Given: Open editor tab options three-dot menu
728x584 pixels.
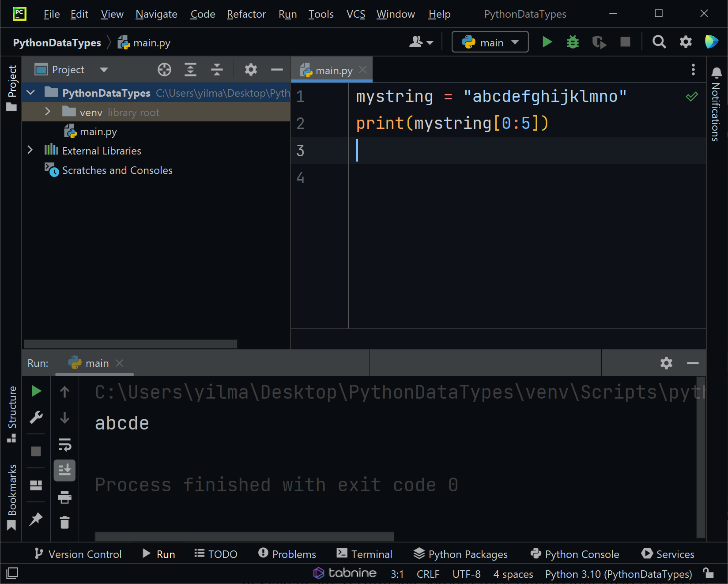Looking at the screenshot, I should coord(693,69).
